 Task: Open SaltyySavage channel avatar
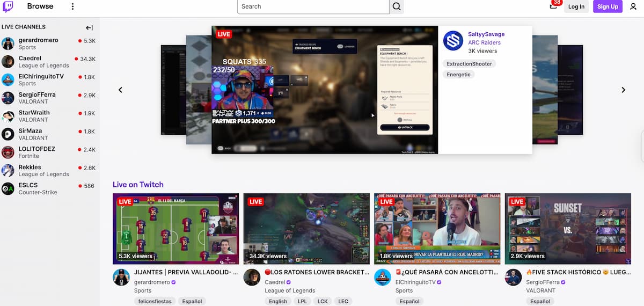pos(453,41)
